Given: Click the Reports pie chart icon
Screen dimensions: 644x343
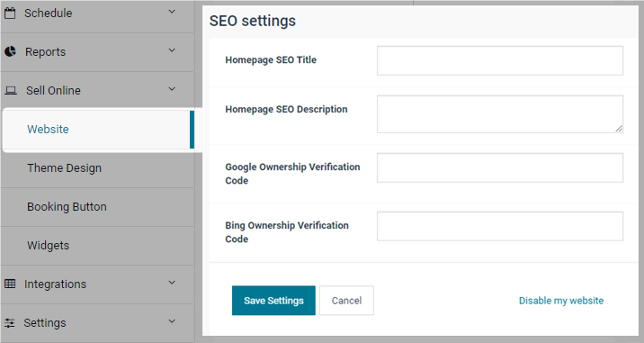Looking at the screenshot, I should click(10, 51).
